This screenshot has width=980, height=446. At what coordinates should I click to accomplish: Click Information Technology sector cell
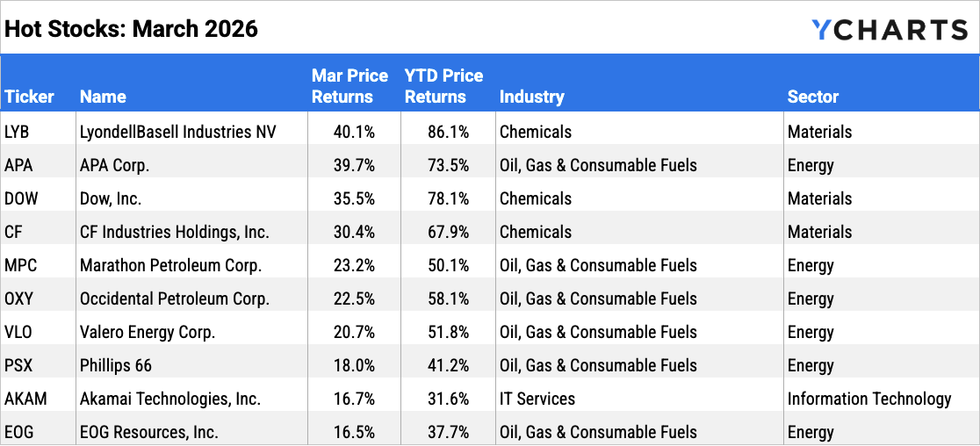tap(868, 399)
